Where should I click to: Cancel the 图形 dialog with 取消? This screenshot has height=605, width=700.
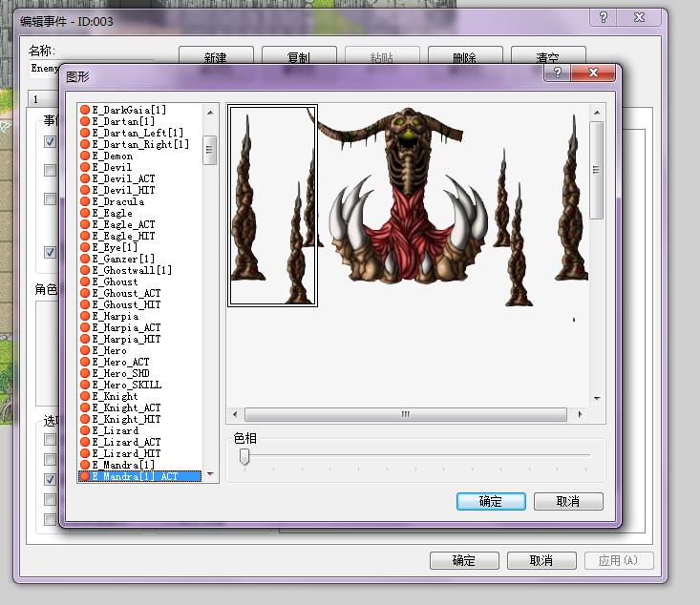coord(568,502)
